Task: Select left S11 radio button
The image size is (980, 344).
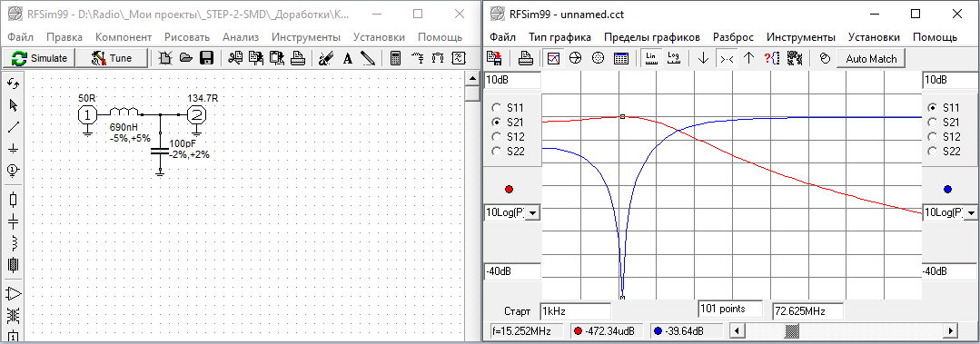Action: (497, 107)
